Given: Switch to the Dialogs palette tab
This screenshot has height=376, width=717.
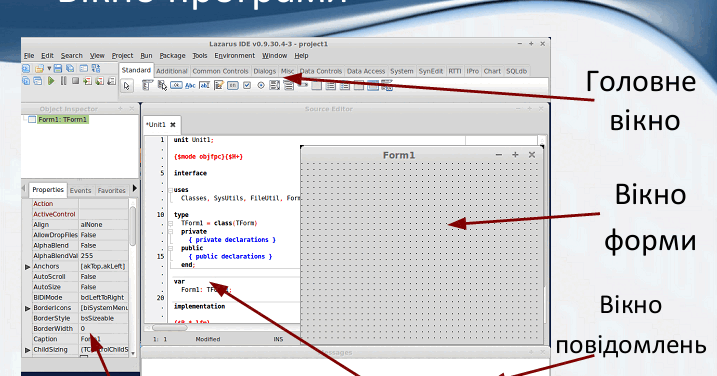Looking at the screenshot, I should click(265, 71).
